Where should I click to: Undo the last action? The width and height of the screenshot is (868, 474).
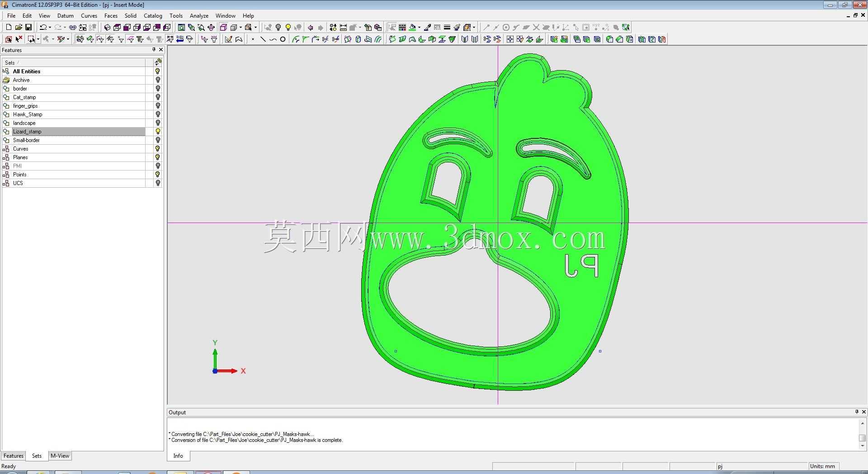tap(42, 27)
